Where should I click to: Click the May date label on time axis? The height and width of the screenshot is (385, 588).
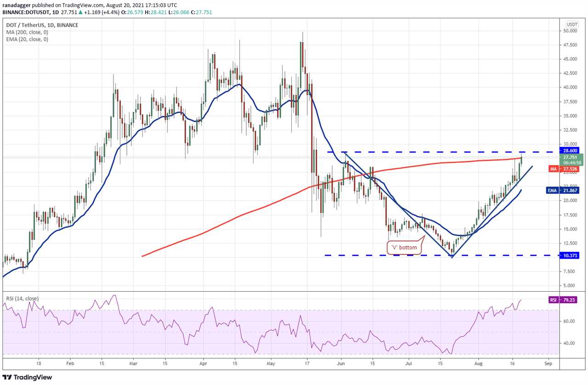click(x=270, y=362)
